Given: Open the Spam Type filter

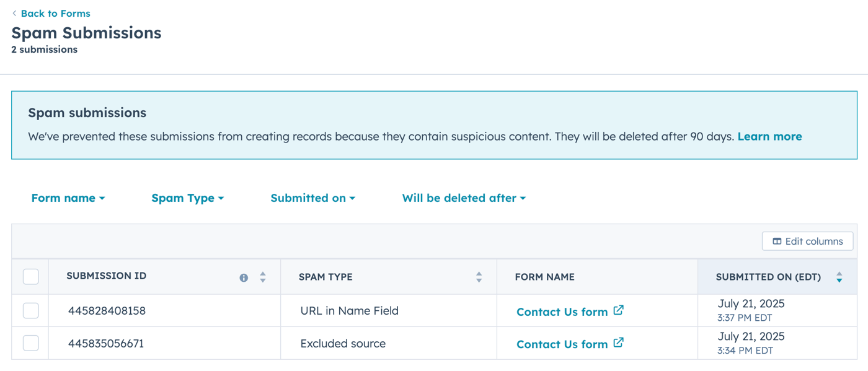Looking at the screenshot, I should point(187,198).
